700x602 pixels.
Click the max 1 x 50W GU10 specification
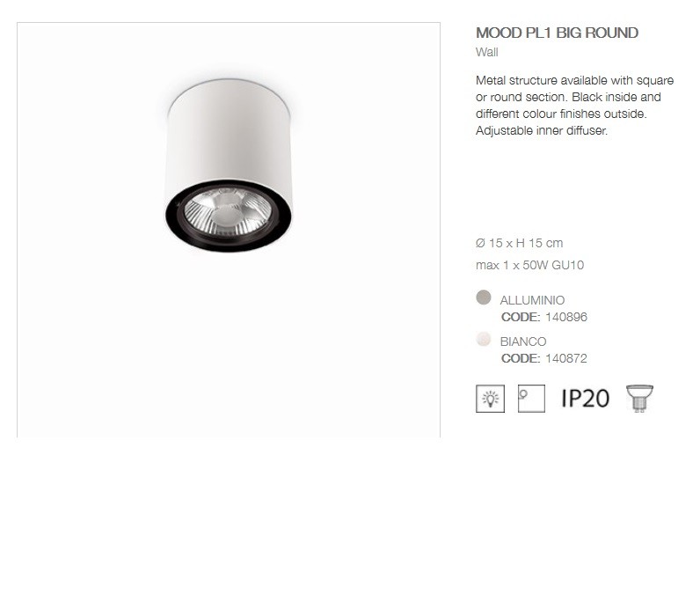click(x=530, y=265)
